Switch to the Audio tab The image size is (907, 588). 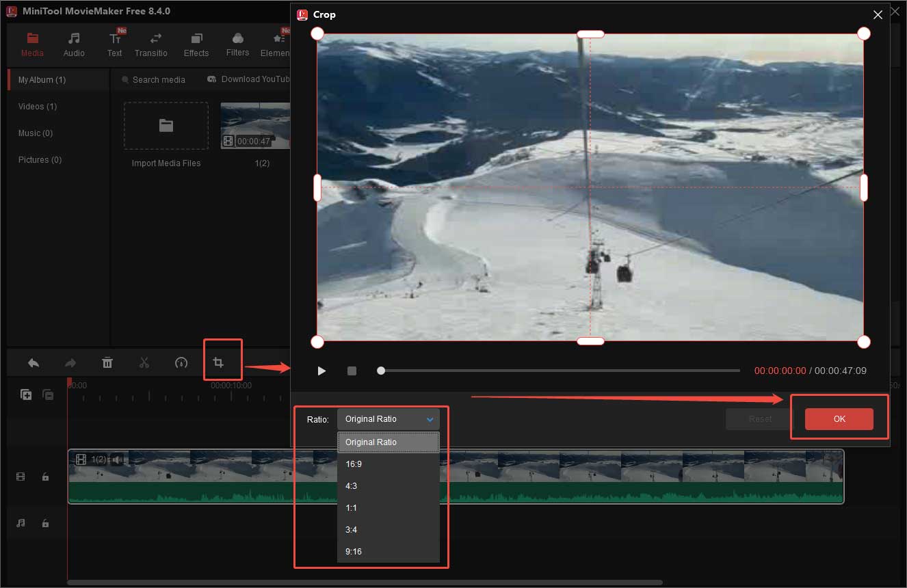pos(73,43)
